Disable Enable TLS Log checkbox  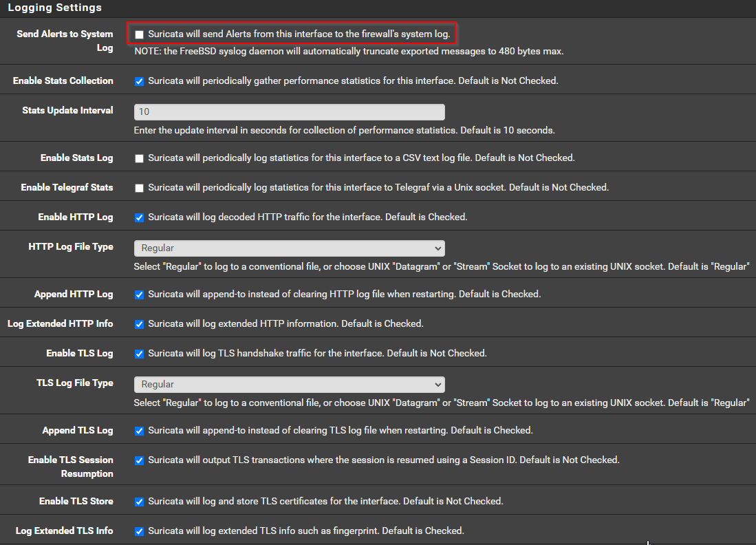click(x=140, y=354)
